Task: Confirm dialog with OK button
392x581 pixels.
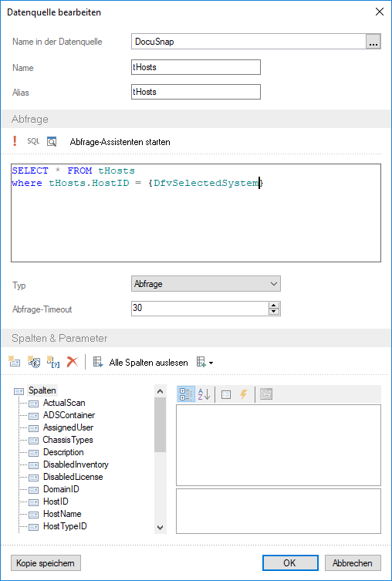Action: click(x=290, y=562)
